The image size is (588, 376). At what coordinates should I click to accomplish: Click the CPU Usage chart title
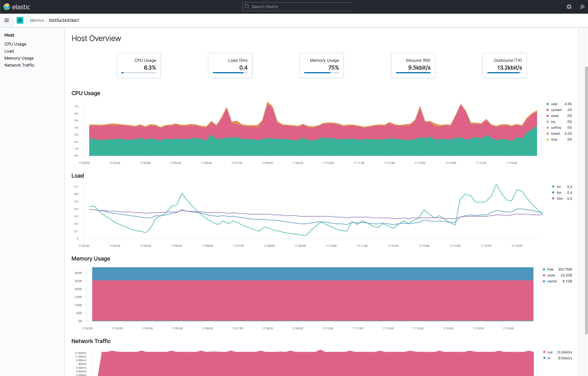[x=86, y=93]
